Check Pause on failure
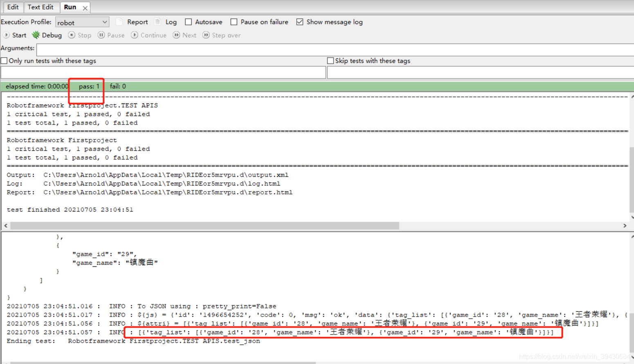 click(x=233, y=22)
